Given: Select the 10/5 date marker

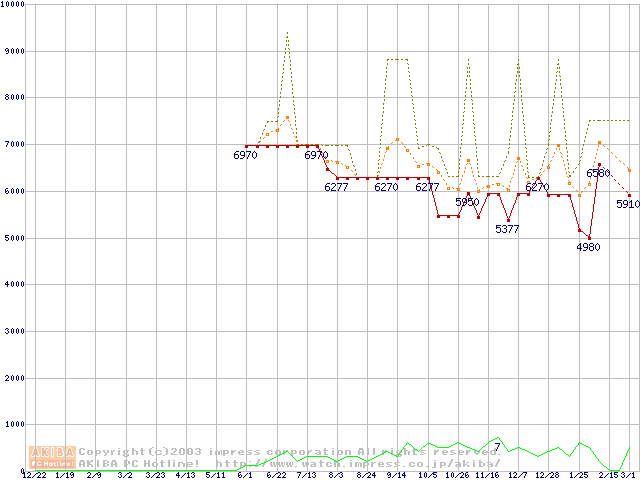Looking at the screenshot, I should 427,475.
